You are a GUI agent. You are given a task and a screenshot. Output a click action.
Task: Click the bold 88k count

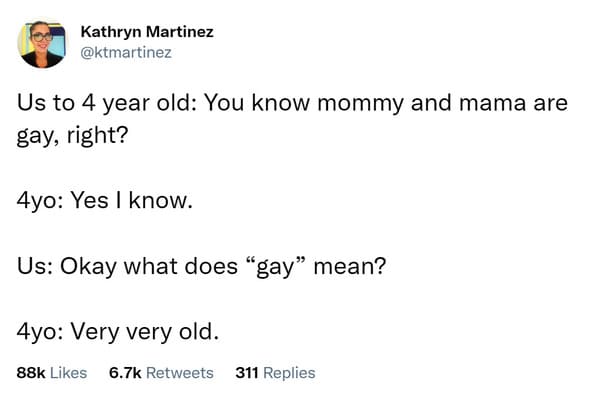pos(31,373)
